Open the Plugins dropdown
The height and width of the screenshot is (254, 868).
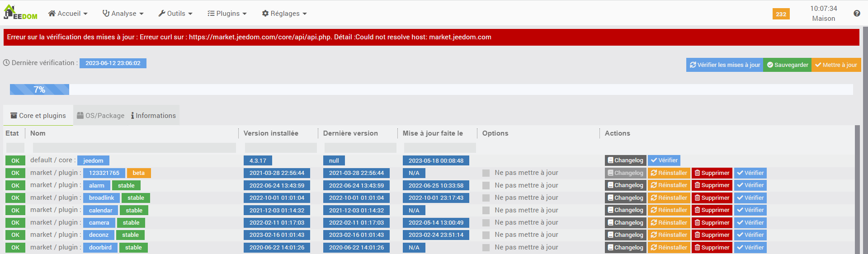coord(227,14)
